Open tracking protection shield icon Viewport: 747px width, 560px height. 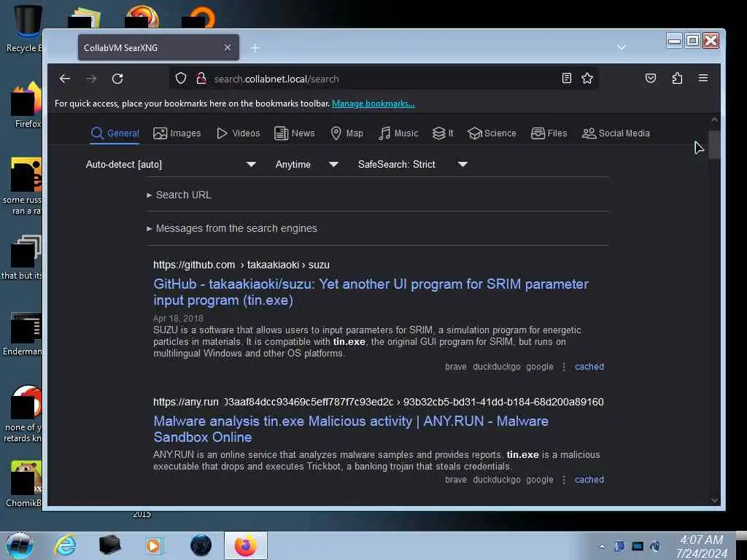click(181, 78)
